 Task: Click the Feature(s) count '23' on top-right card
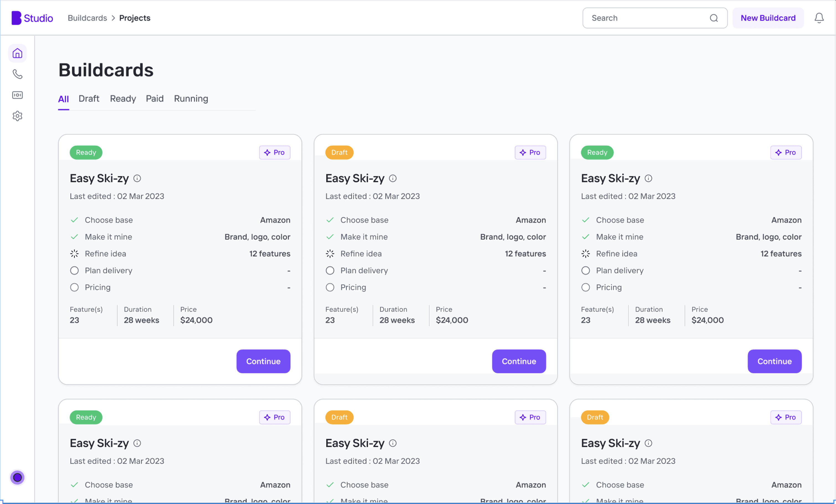(586, 320)
